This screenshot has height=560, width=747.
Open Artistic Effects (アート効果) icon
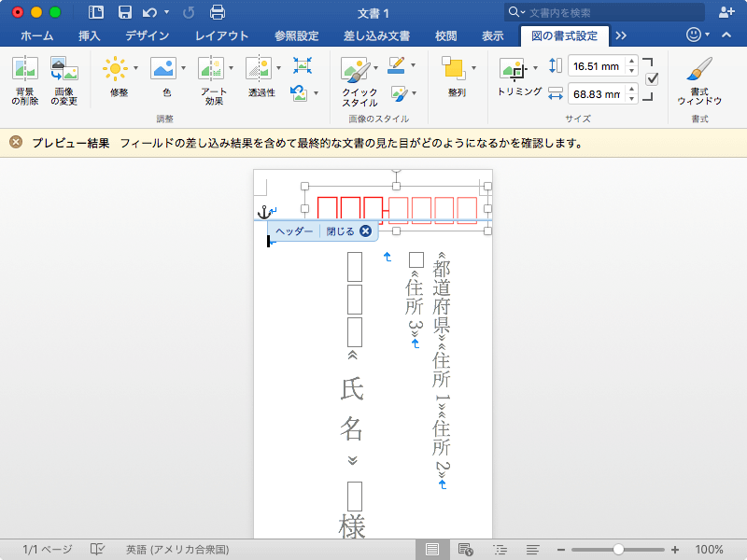tap(211, 68)
